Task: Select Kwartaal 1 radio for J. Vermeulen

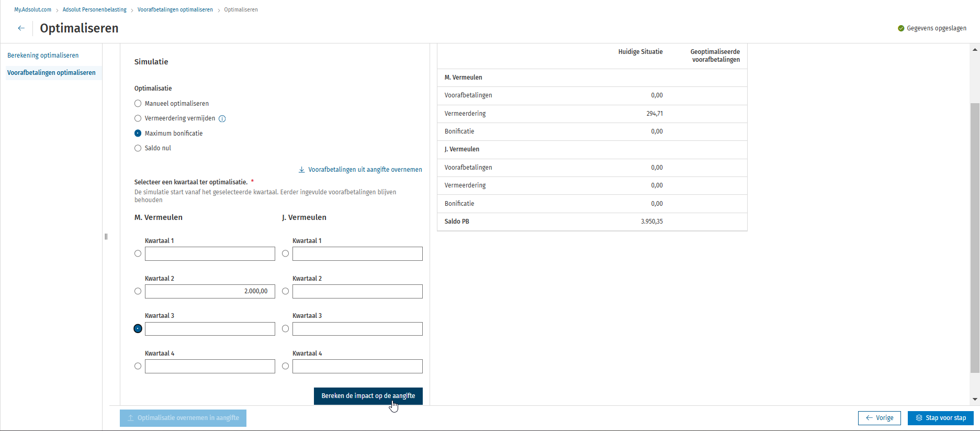Action: click(x=285, y=253)
